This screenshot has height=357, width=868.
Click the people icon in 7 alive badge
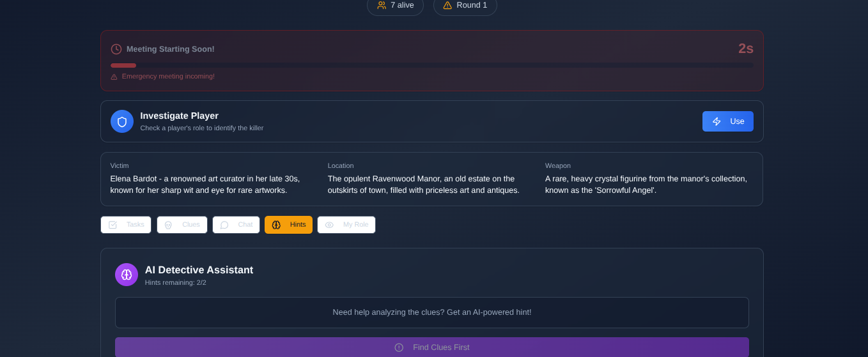[x=382, y=5]
